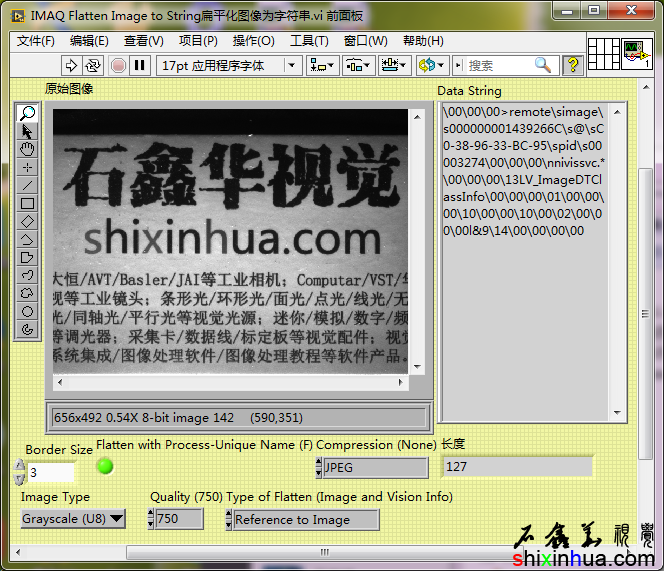
Task: Expand search options arrow beside search box
Action: [x=458, y=66]
